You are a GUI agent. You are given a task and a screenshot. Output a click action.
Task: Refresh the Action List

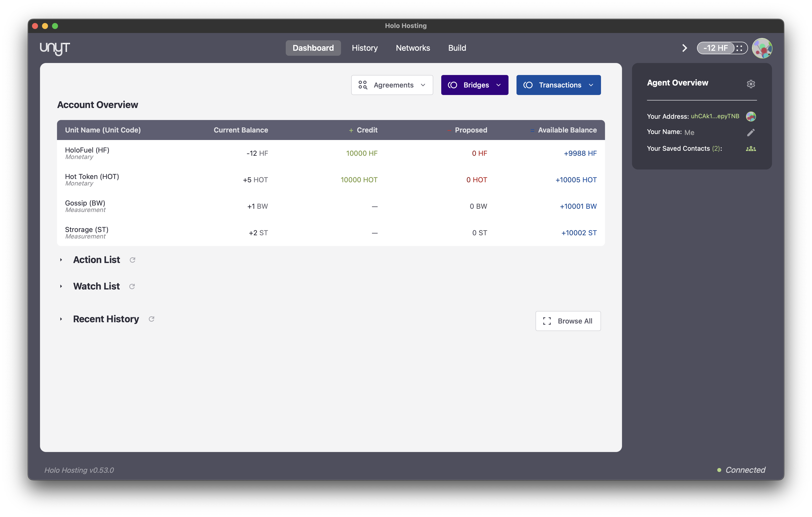(132, 260)
